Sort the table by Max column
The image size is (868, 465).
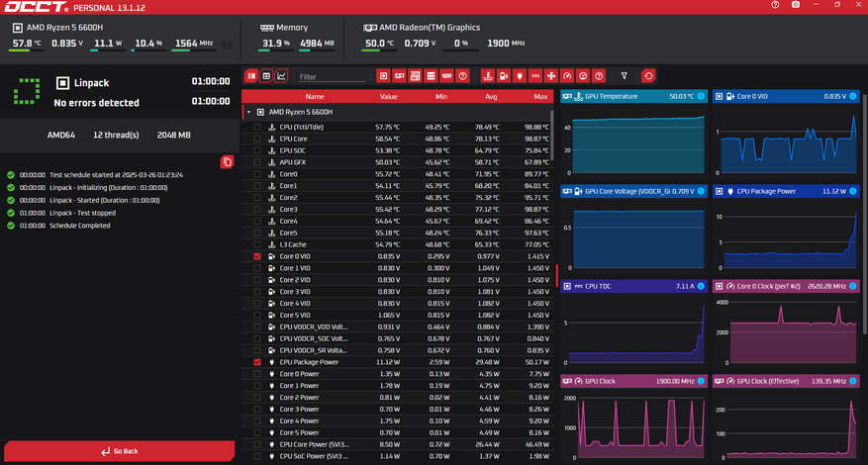pyautogui.click(x=540, y=96)
